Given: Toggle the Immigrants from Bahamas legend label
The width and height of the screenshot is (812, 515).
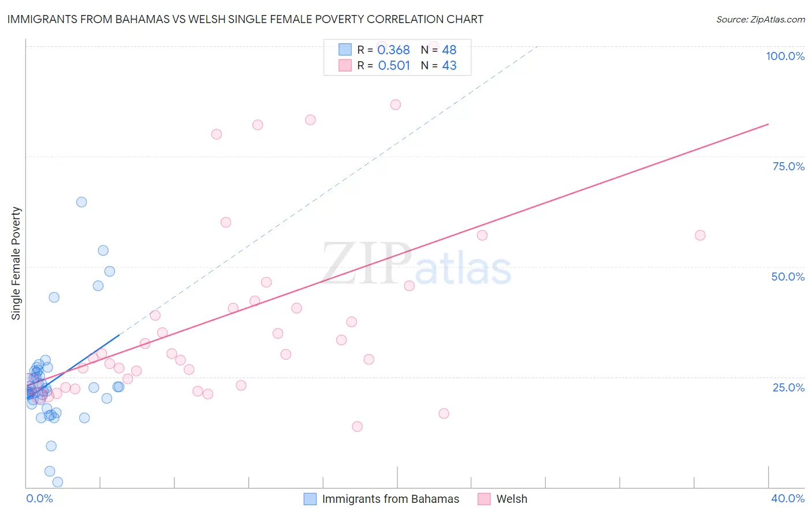Looking at the screenshot, I should pyautogui.click(x=390, y=499).
